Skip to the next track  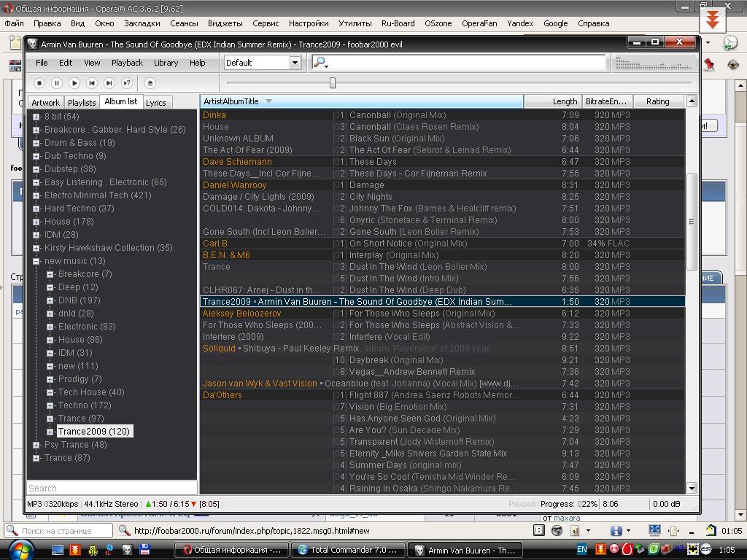(109, 83)
